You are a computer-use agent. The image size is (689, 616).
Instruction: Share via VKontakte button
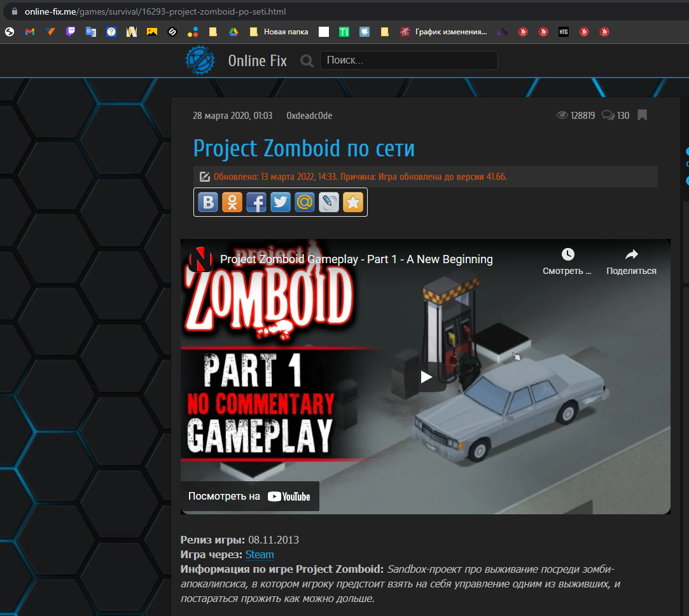208,202
